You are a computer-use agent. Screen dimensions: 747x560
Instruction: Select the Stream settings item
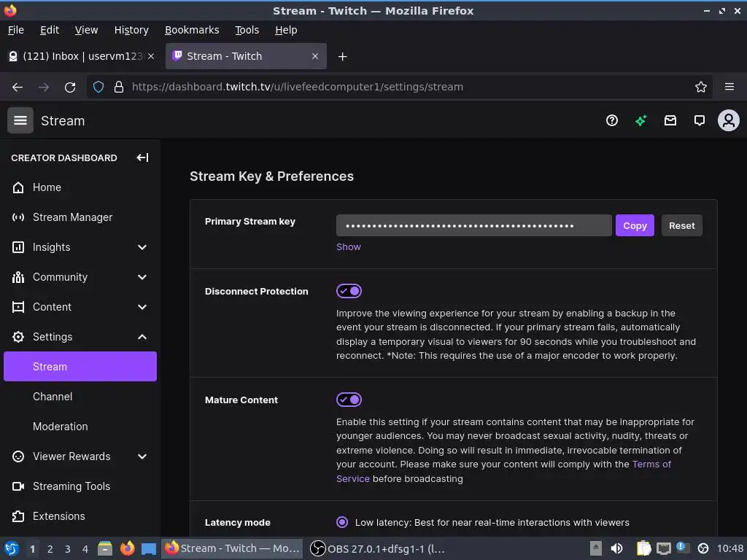click(x=80, y=367)
